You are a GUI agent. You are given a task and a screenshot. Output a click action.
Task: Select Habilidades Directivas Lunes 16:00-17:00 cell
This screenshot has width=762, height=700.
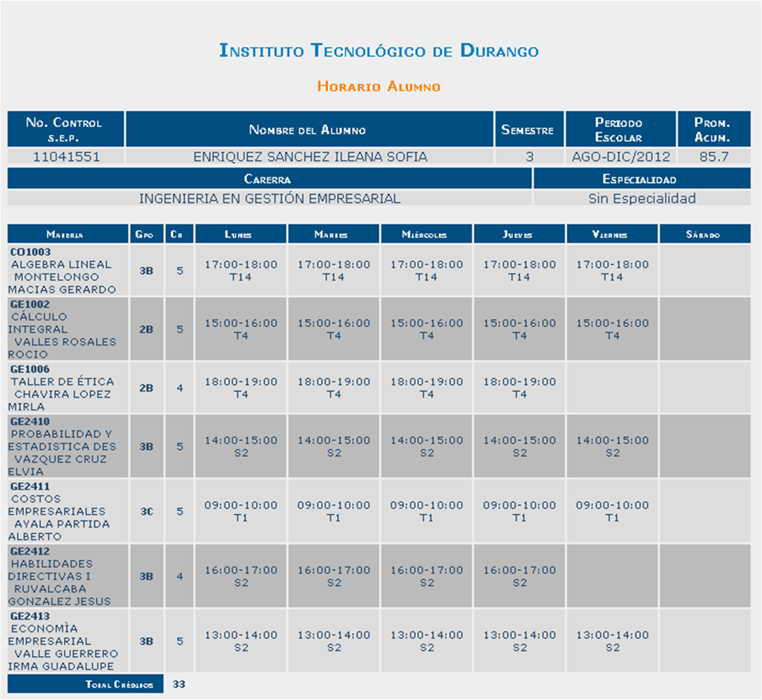point(241,576)
